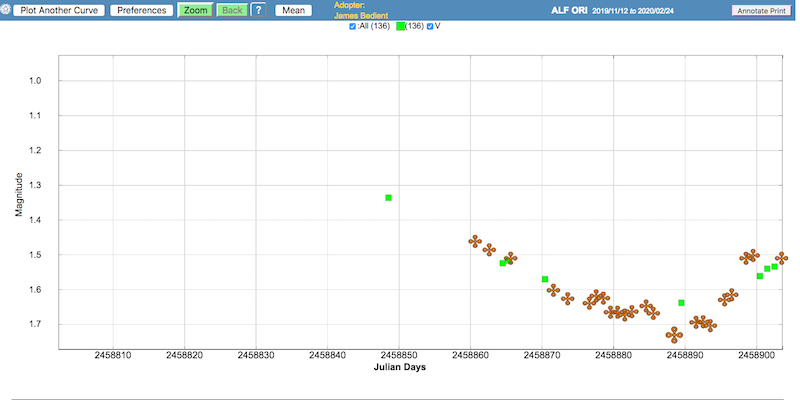
Task: Toggle the All (136) checkbox
Action: tap(353, 26)
